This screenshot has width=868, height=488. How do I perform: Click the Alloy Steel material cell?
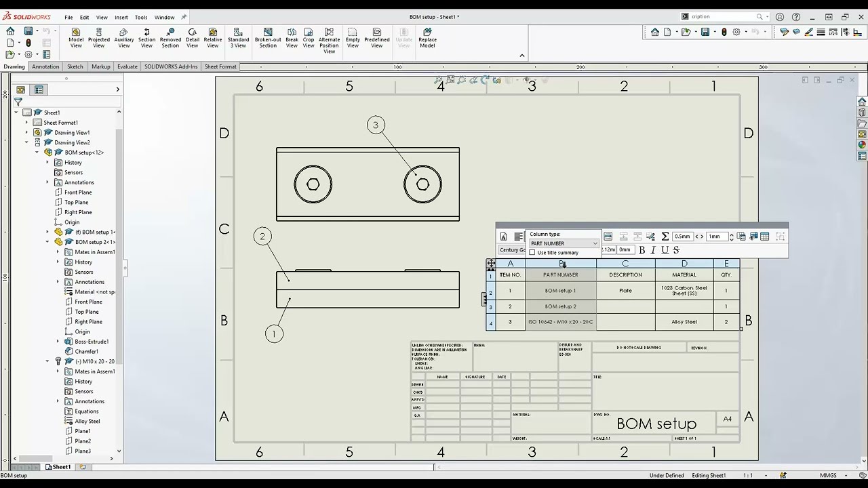[x=684, y=322]
